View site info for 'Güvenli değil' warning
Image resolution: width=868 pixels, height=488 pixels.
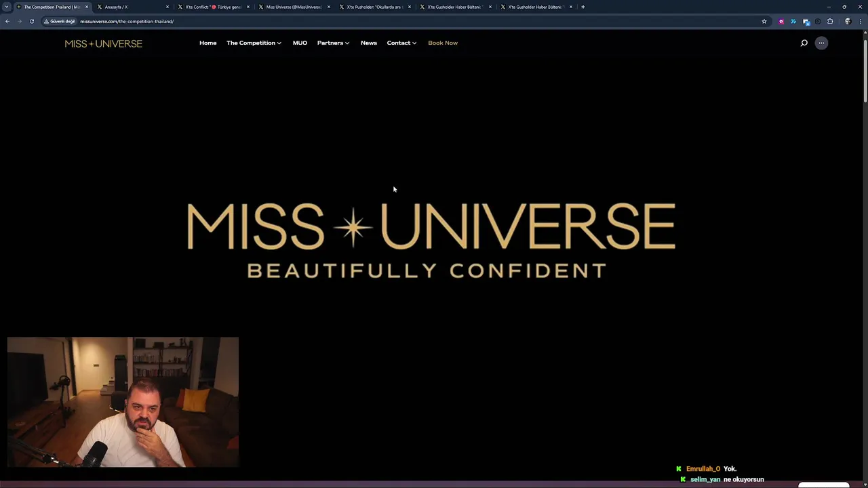pos(60,21)
